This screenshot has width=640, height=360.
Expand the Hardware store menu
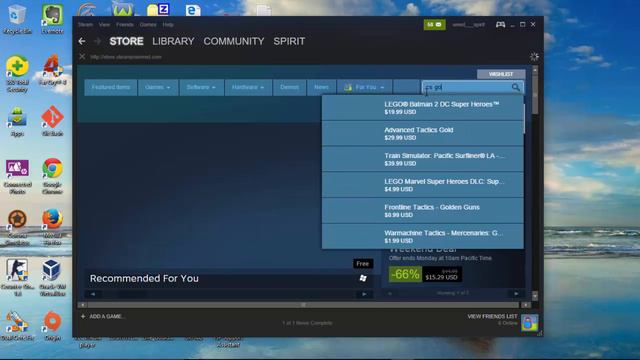click(x=248, y=87)
